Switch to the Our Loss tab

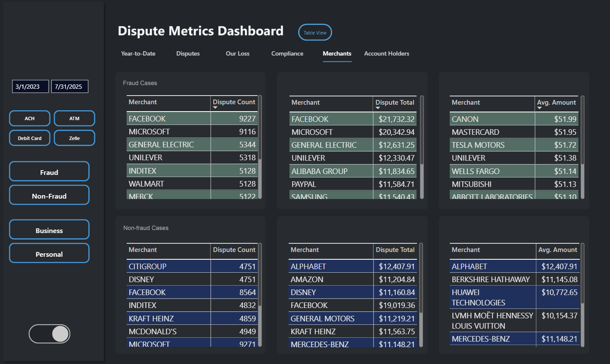click(237, 53)
